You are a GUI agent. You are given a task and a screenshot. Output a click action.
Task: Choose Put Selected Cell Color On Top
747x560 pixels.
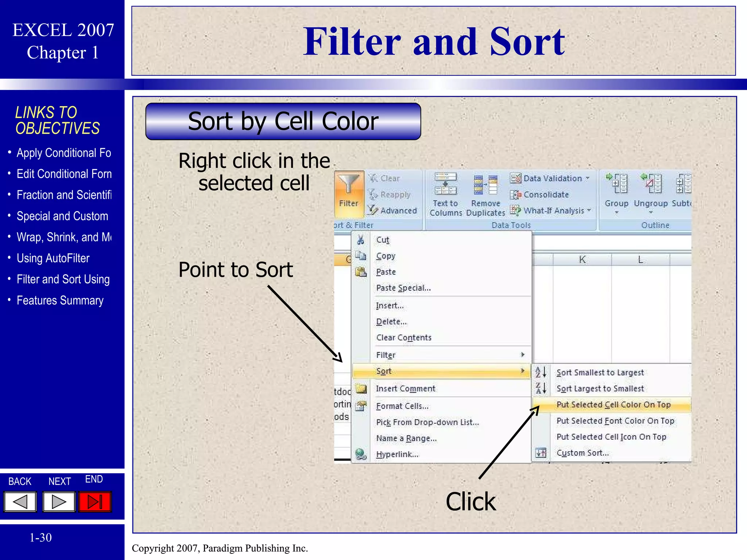click(612, 405)
